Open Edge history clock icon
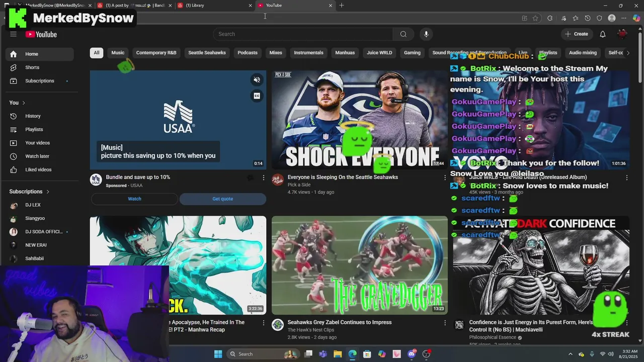This screenshot has width=644, height=362. click(x=588, y=18)
